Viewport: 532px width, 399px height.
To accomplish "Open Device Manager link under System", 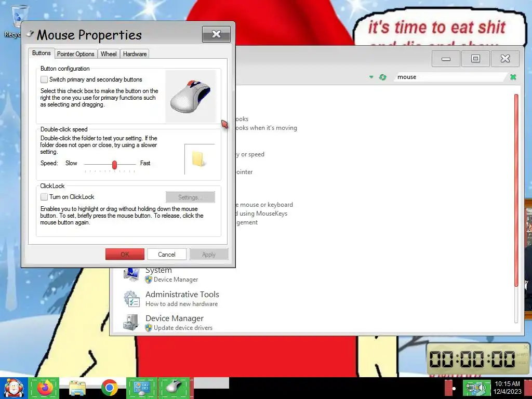I will pos(176,280).
